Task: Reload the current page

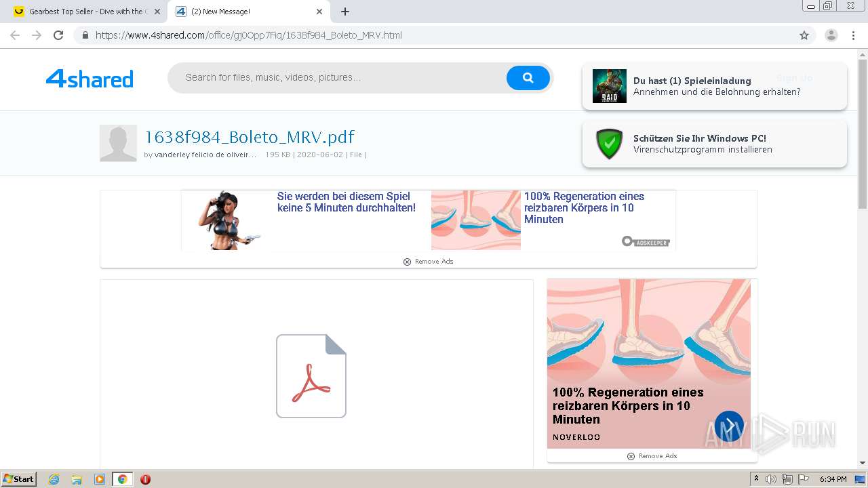Action: click(58, 35)
